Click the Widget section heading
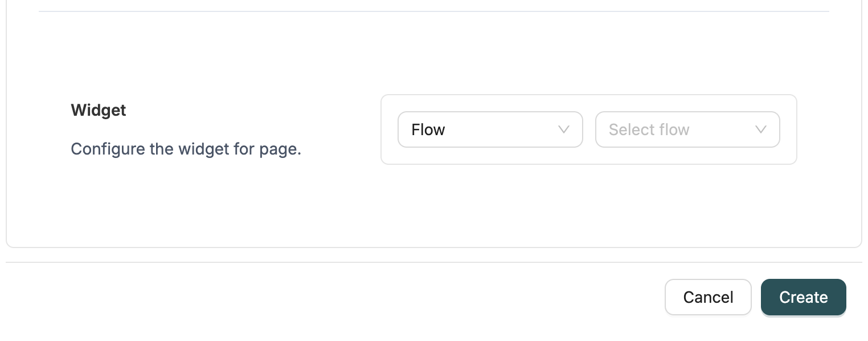Viewport: 868px width, 341px height. pos(98,110)
